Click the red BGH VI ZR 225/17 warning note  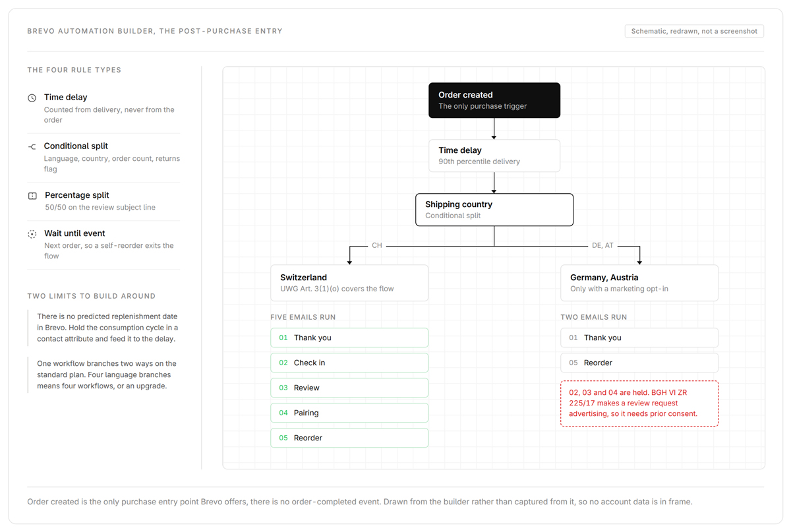pyautogui.click(x=639, y=403)
